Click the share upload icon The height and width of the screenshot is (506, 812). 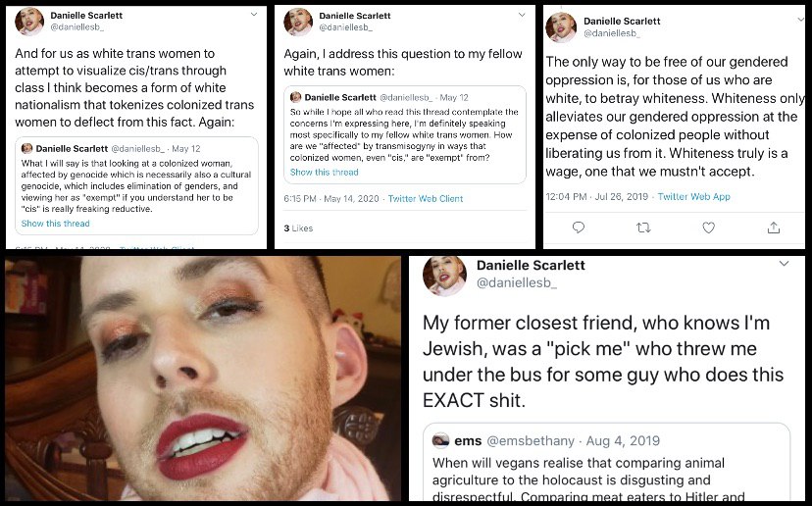pos(774,228)
